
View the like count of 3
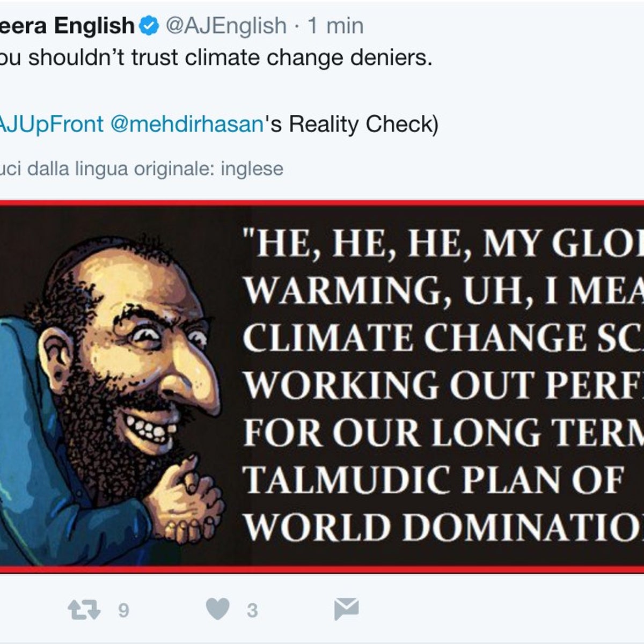[252, 611]
